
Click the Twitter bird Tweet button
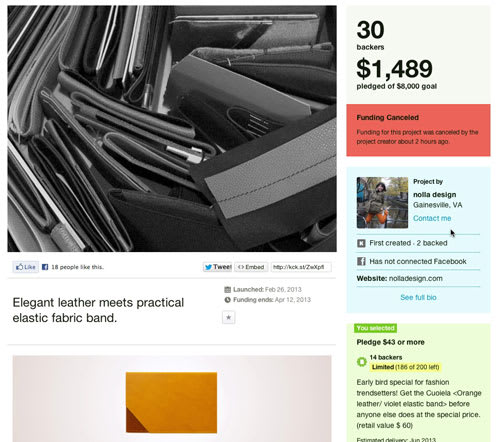tap(218, 267)
